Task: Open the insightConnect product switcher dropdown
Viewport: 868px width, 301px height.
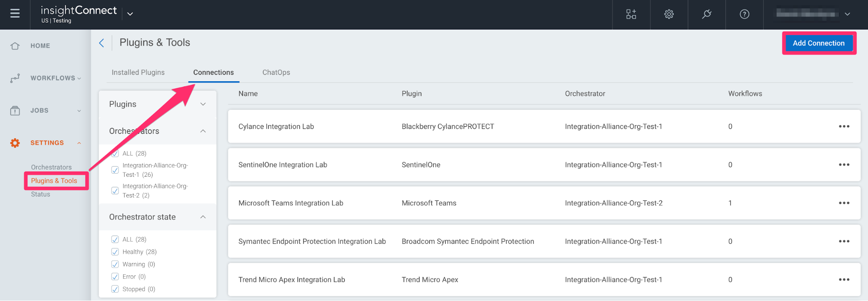Action: click(x=130, y=14)
